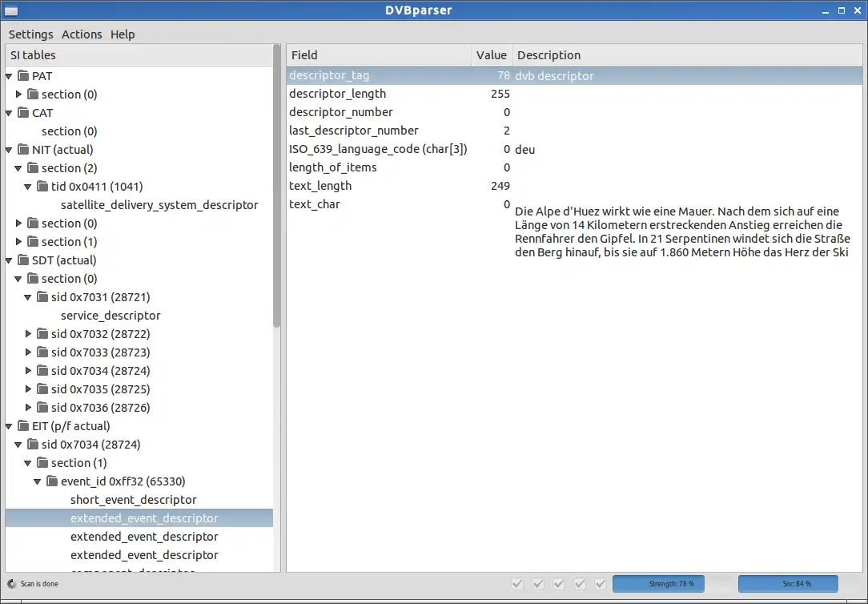Collapse the CAT tree node
Image resolution: width=868 pixels, height=604 pixels.
[x=9, y=113]
